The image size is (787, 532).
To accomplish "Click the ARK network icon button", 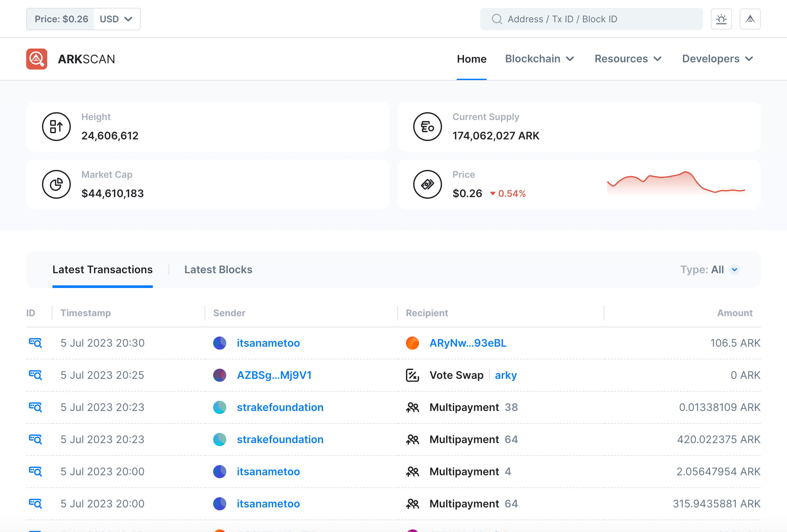I will point(750,19).
